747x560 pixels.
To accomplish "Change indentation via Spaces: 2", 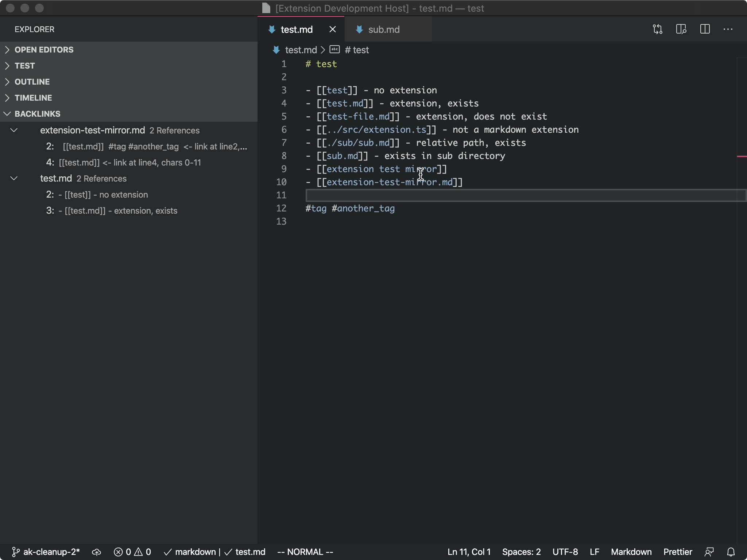I will tap(521, 552).
